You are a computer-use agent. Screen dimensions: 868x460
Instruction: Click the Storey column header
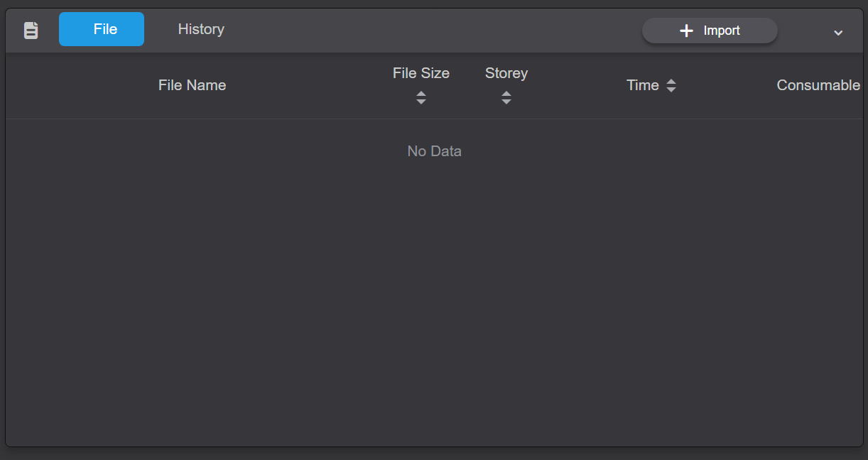(506, 73)
